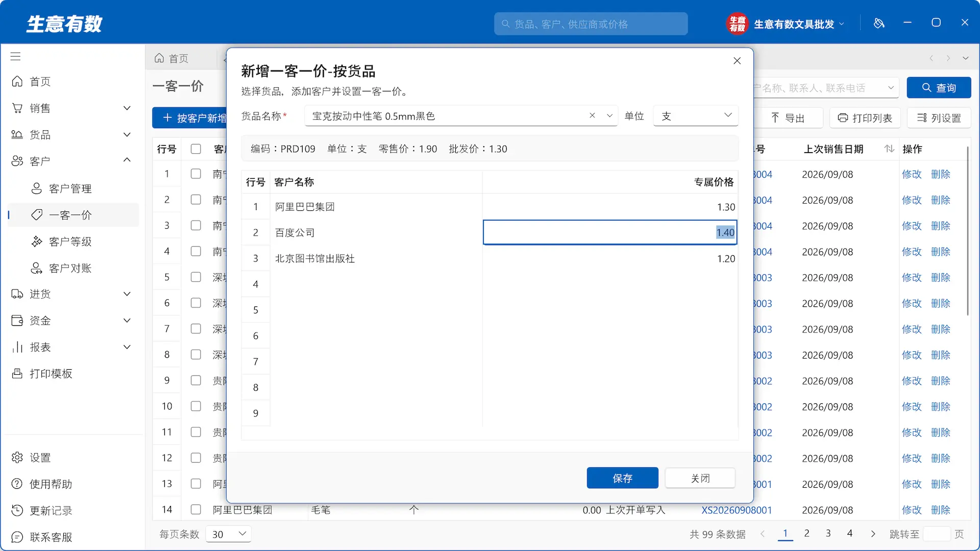Select 北京图书馆出版社 row in dialog
This screenshot has height=551, width=980.
tap(489, 258)
